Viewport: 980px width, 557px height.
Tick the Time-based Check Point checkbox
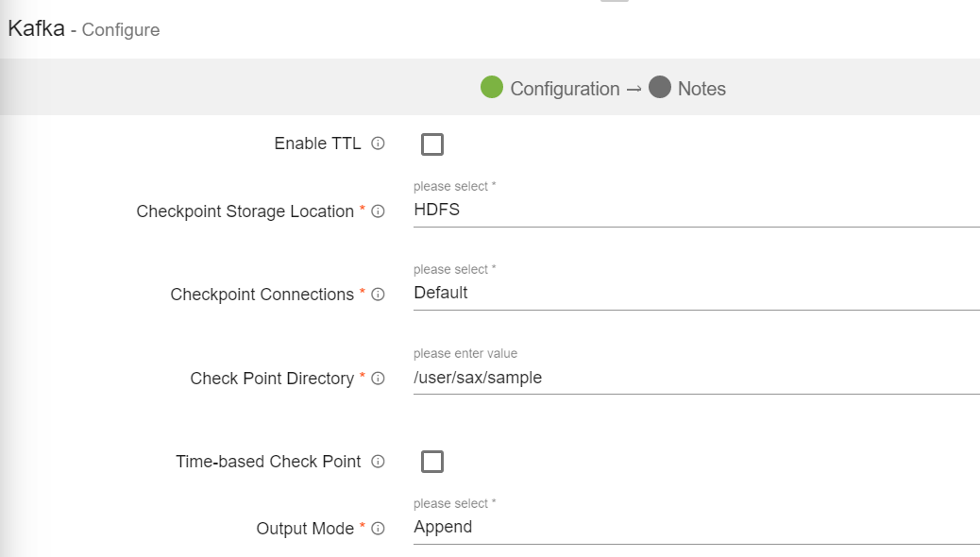(432, 462)
